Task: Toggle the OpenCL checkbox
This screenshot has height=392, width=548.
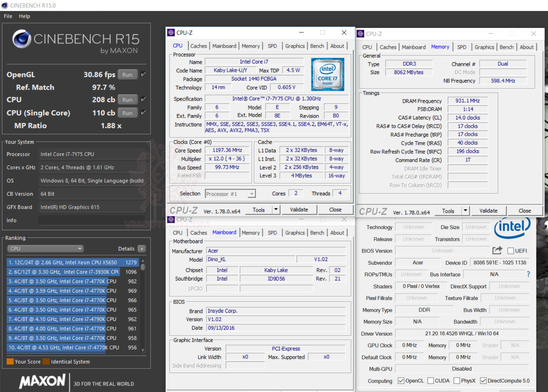Action: pos(401,381)
